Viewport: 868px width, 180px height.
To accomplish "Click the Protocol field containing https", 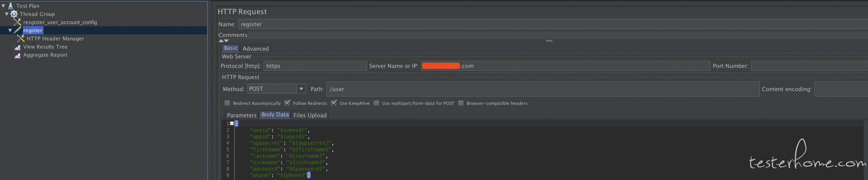I will (315, 66).
